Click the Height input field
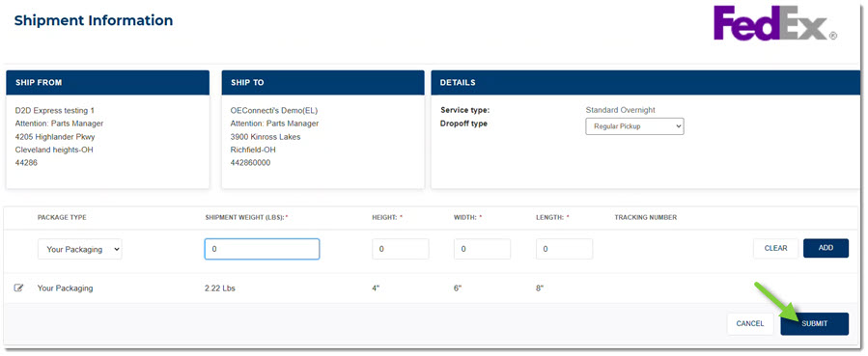 [401, 249]
